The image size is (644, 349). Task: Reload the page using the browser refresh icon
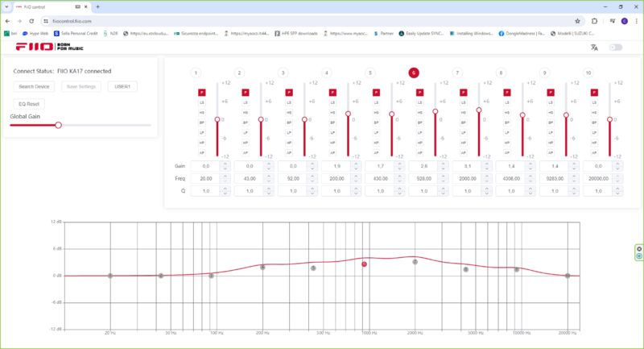pos(31,20)
